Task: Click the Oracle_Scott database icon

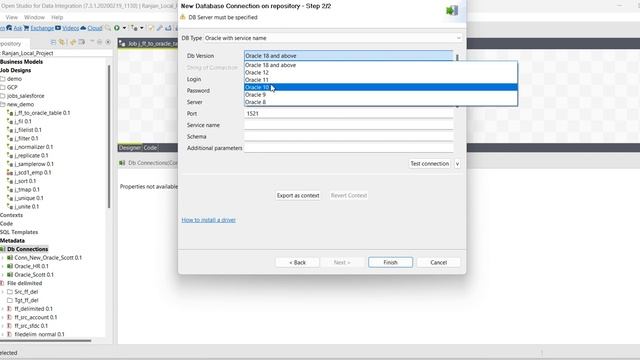Action: [x=10, y=275]
